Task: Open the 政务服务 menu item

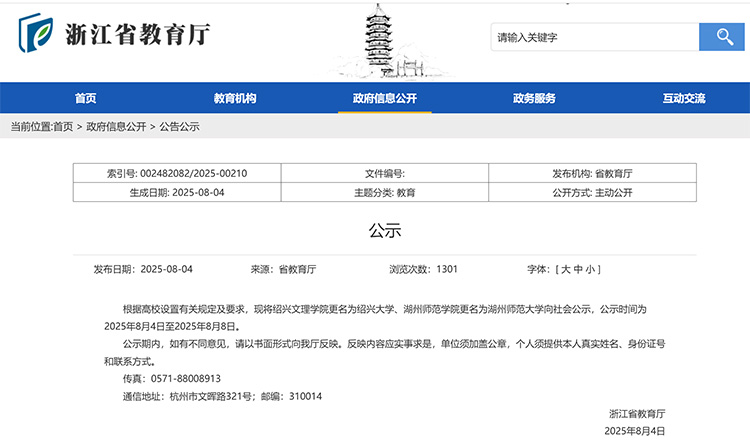Action: (x=534, y=98)
